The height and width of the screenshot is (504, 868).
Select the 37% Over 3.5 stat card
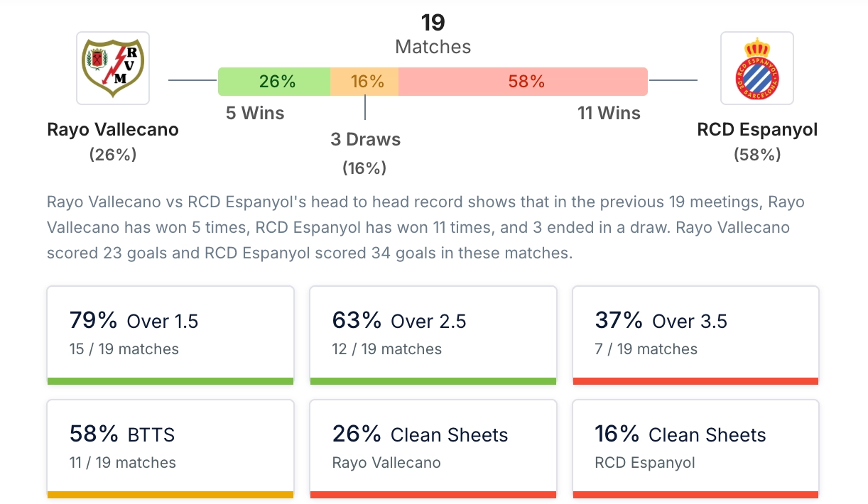pos(695,334)
